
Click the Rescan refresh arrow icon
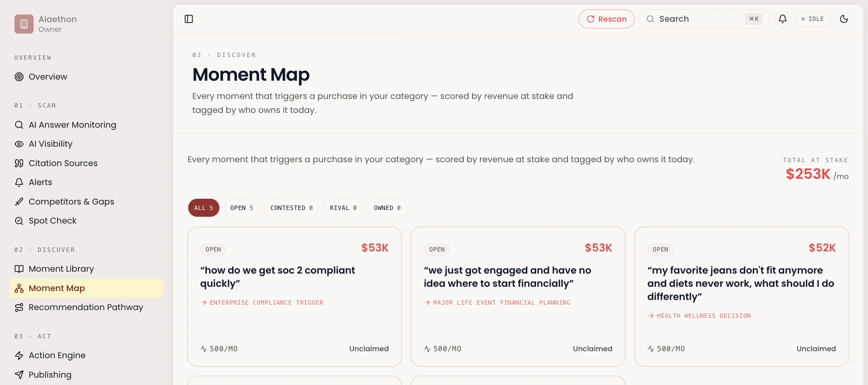[590, 19]
